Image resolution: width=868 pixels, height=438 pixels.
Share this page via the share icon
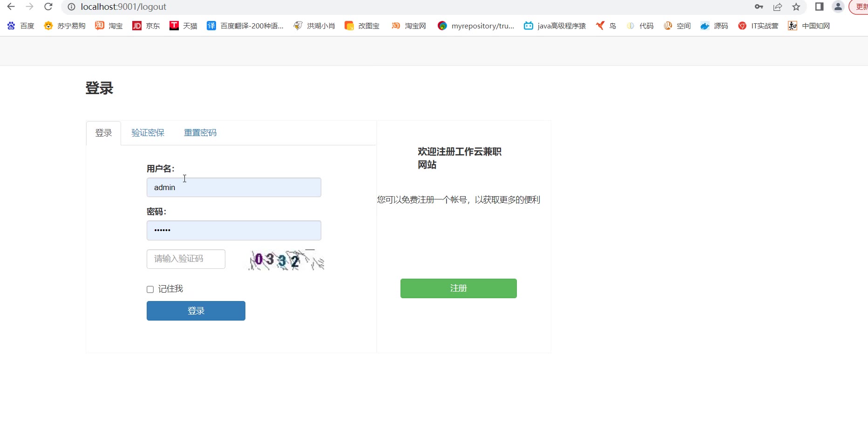[778, 7]
